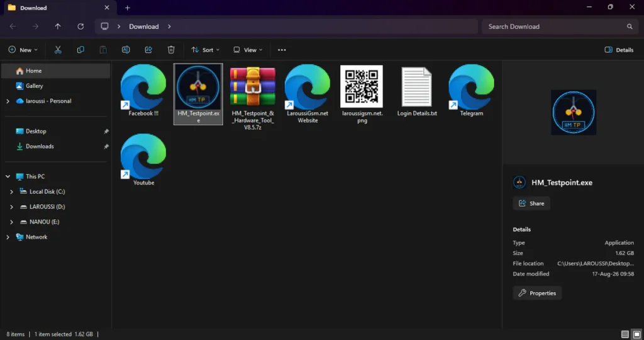Expand the Network tree node
Screen dimensions: 644x340
pyautogui.click(x=8, y=237)
